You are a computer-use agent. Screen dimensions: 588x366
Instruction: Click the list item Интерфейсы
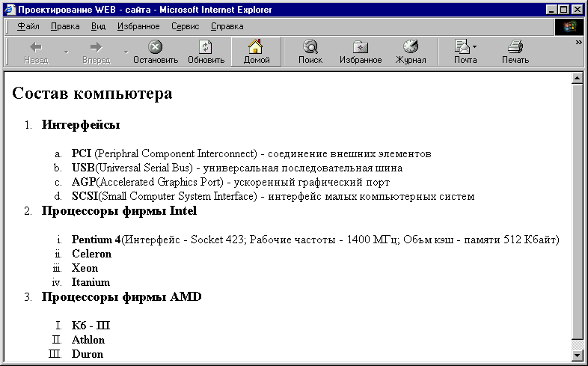[81, 124]
